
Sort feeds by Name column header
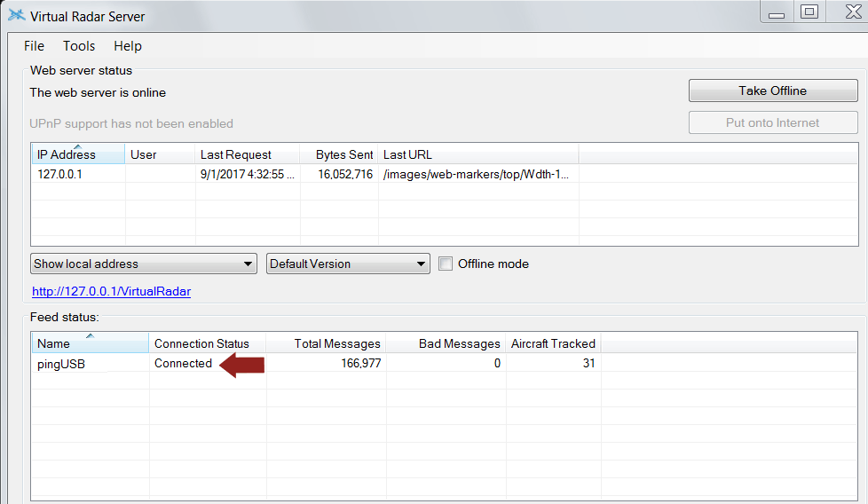pyautogui.click(x=91, y=343)
